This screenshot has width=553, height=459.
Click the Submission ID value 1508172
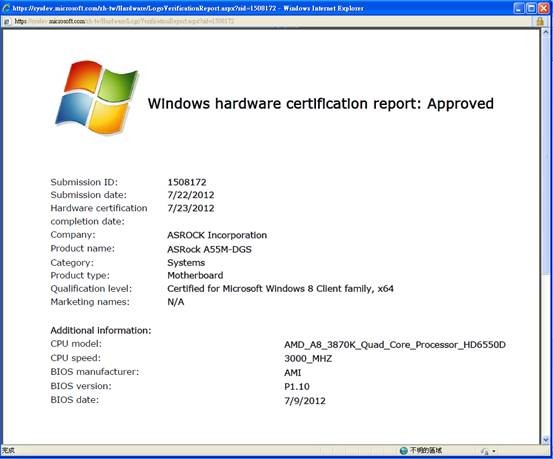187,182
